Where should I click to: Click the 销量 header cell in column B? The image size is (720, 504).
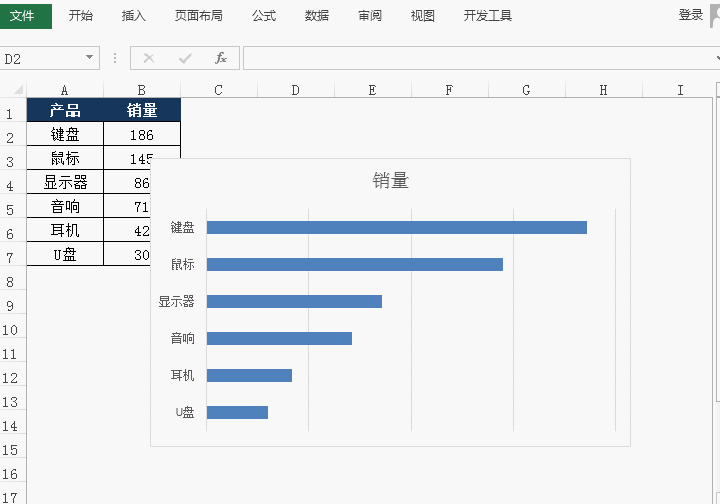[142, 110]
